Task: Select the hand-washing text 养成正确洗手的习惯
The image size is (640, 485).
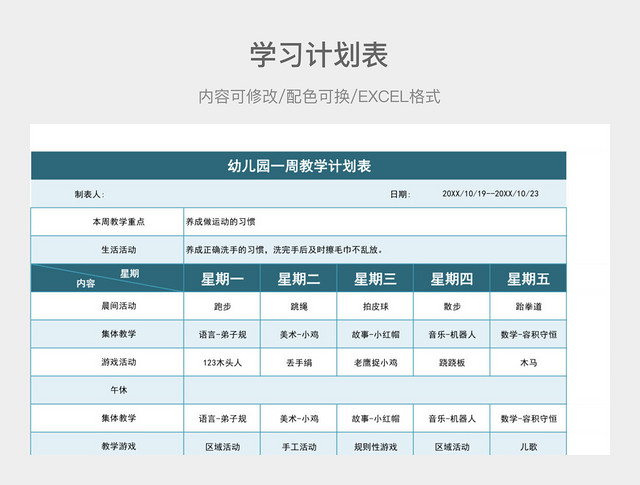Action: [225, 250]
